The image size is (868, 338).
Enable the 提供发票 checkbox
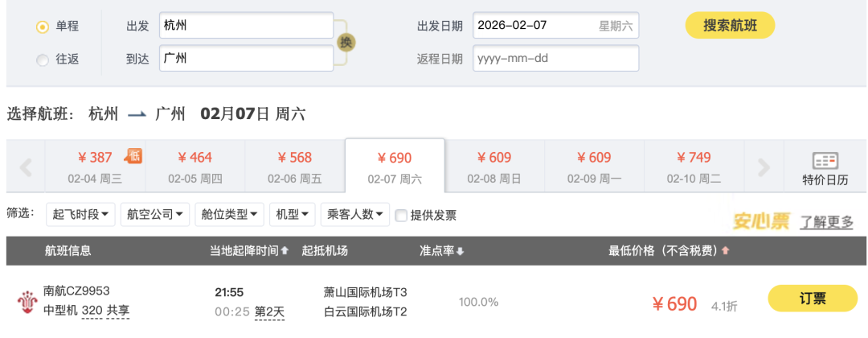point(401,216)
